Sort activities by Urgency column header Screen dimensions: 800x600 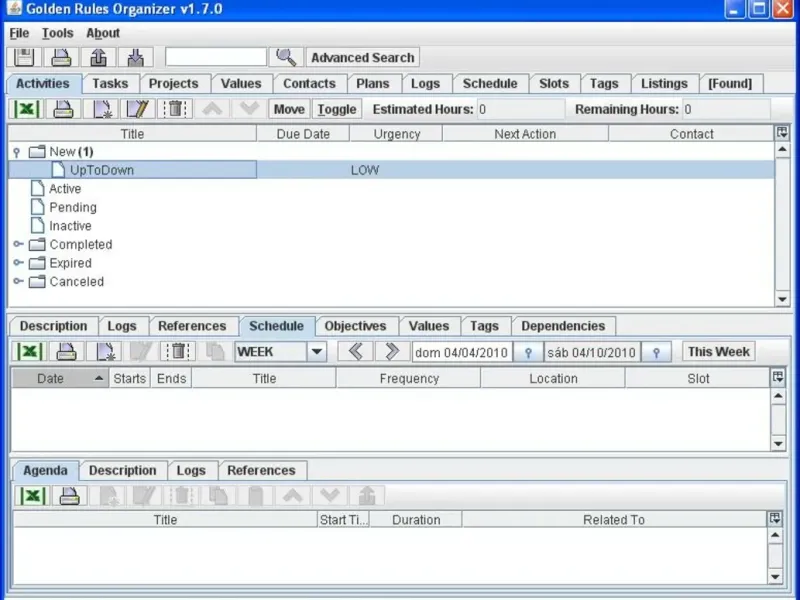point(396,134)
